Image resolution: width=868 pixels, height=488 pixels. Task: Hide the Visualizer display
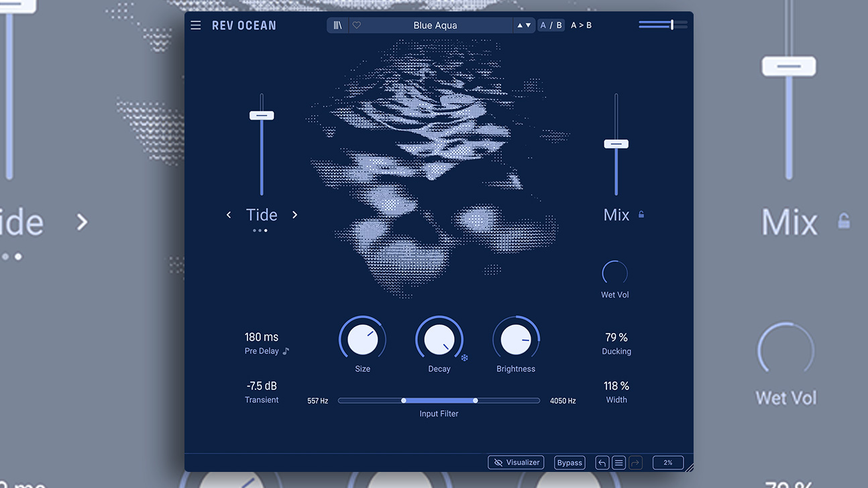(517, 463)
